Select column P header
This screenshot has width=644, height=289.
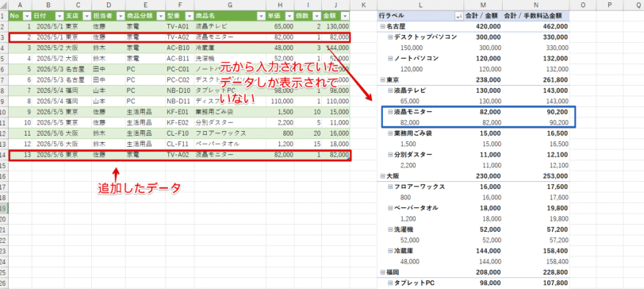coord(609,5)
